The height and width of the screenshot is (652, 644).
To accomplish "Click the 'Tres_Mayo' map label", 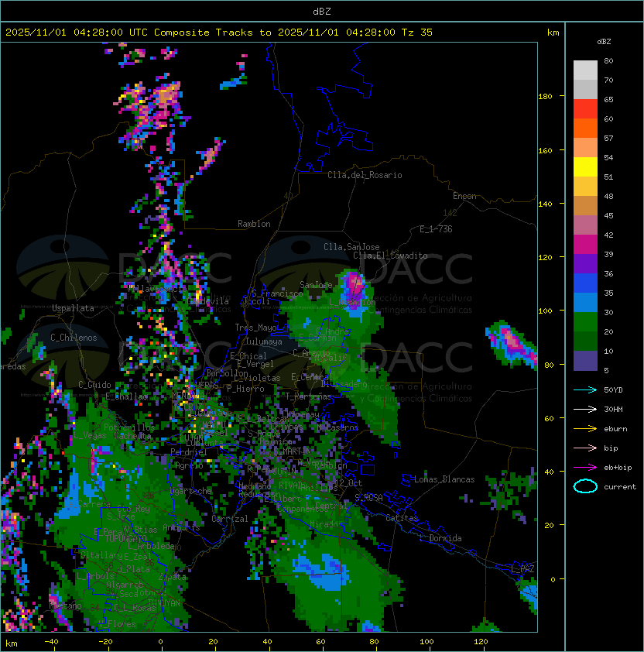I will coord(255,328).
